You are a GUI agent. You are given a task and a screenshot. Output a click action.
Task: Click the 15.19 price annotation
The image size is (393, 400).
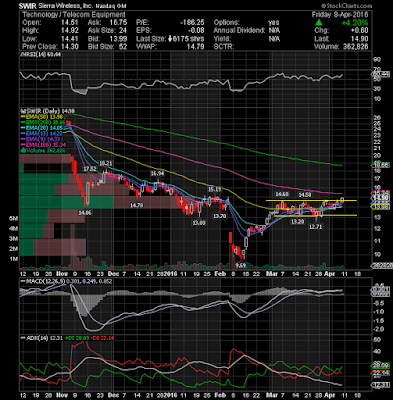215,189
